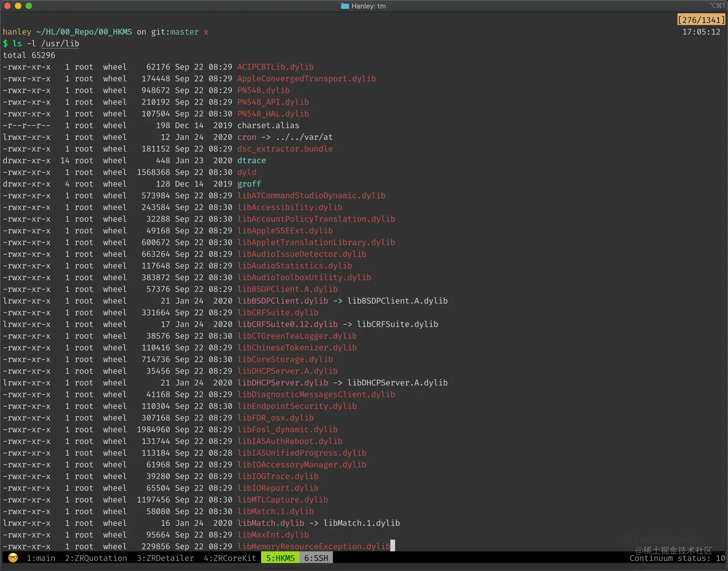The width and height of the screenshot is (728, 571).
Task: Select libAppletTranslationLibrary.dylib
Action: pyautogui.click(x=316, y=242)
